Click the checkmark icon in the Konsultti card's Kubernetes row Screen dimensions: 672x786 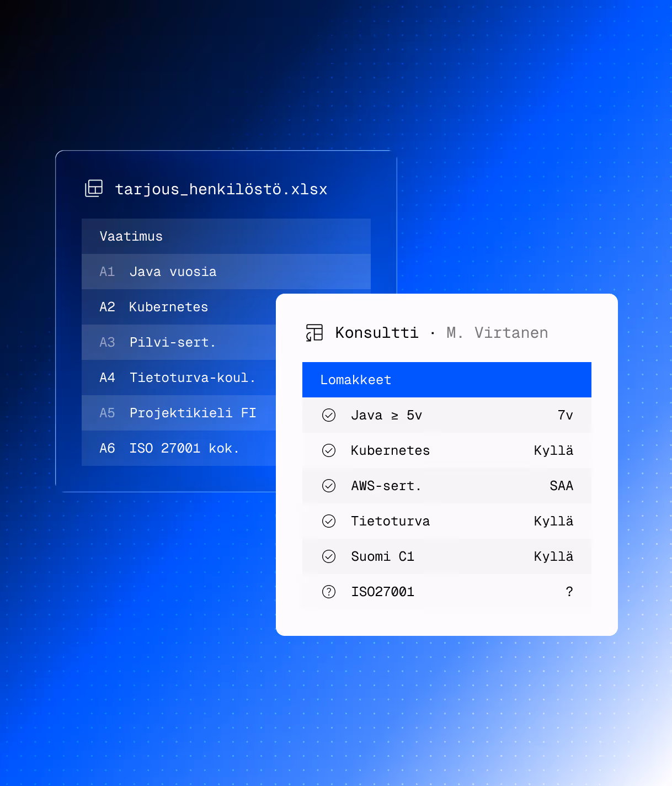329,450
